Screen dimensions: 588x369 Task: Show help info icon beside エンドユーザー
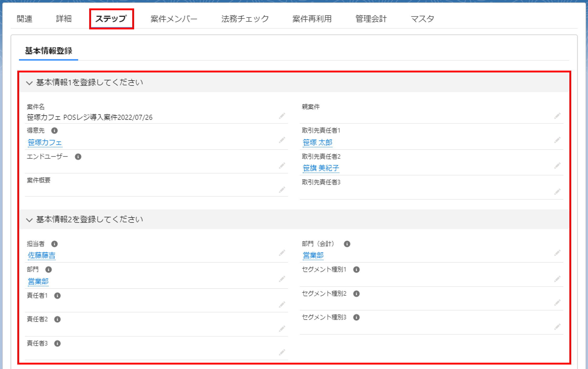[78, 157]
